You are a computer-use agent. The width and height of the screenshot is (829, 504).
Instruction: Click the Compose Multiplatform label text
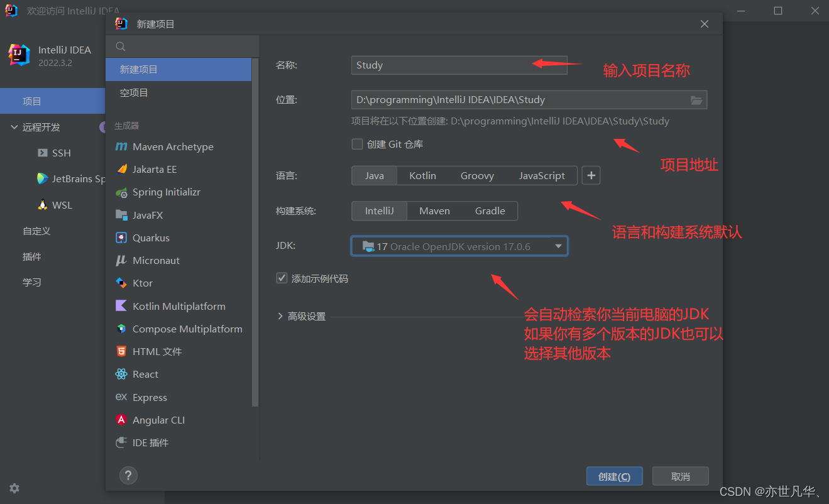point(187,329)
